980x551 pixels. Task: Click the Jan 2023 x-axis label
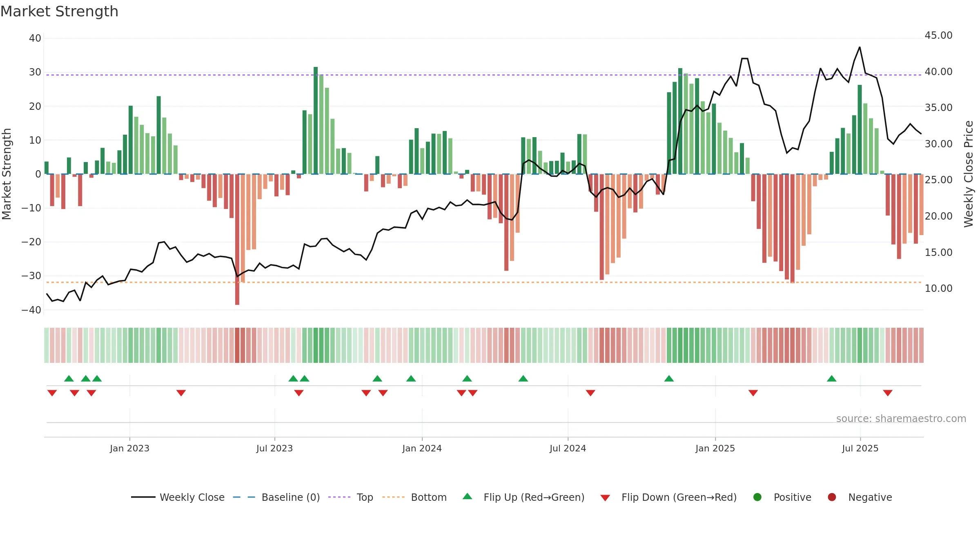click(129, 448)
